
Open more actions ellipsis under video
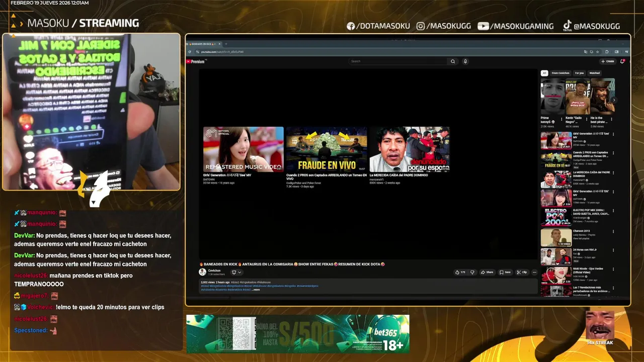coord(534,272)
